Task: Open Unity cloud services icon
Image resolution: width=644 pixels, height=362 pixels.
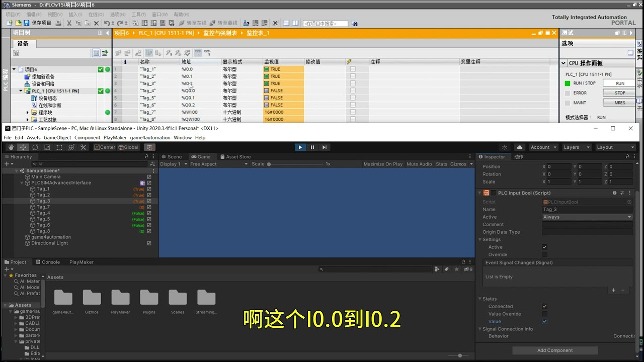Action: coord(520,147)
